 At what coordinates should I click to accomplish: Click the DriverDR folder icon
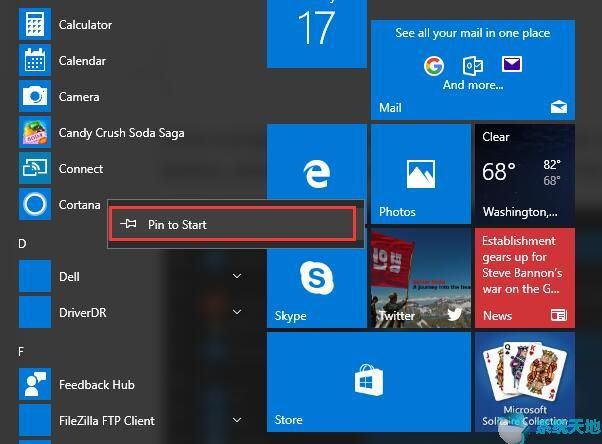(35, 312)
